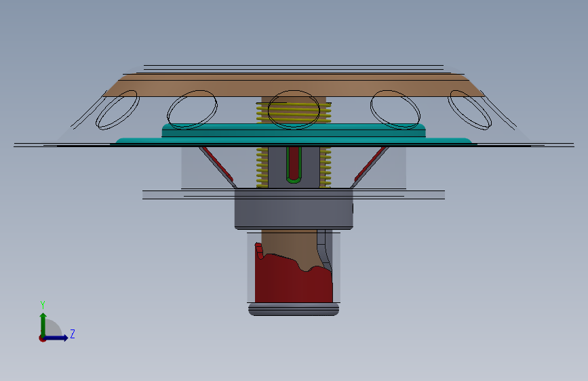588x381 pixels.
Task: Select the left red diagonal strut
Action: (x=218, y=164)
